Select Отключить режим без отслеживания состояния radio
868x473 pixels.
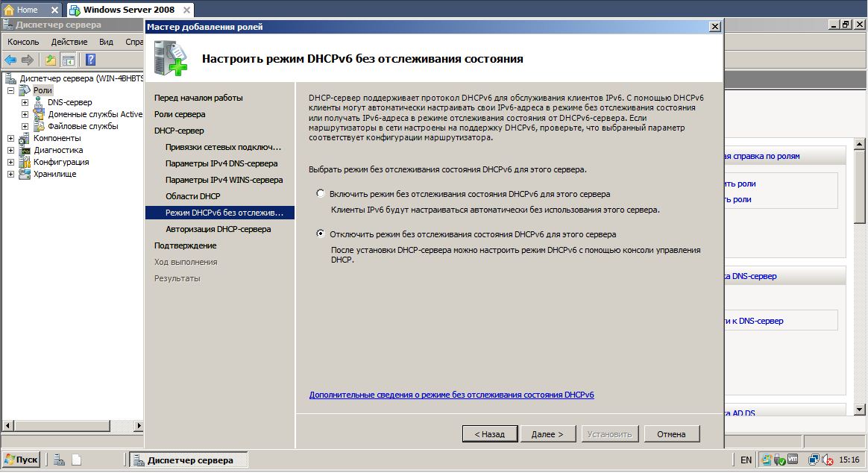[x=320, y=234]
